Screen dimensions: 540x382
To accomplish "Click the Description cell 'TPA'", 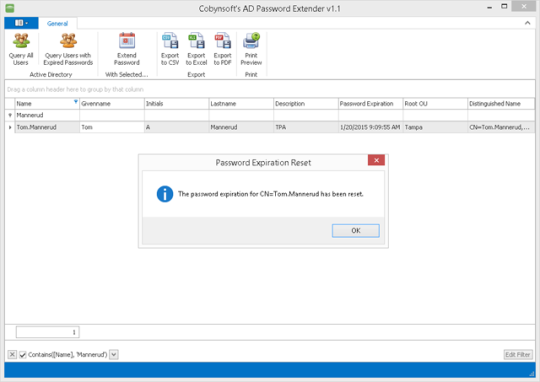I will pos(306,127).
